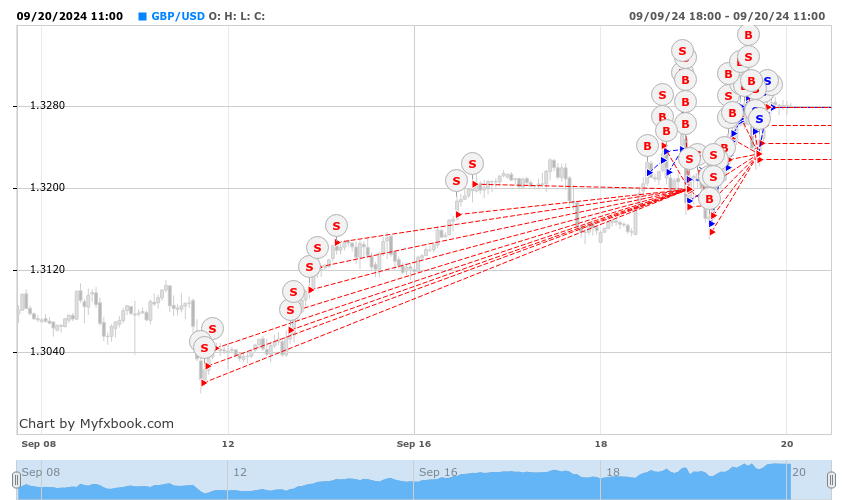Click the GBP/USD series label
Viewport: 850px width, 500px height.
178,16
